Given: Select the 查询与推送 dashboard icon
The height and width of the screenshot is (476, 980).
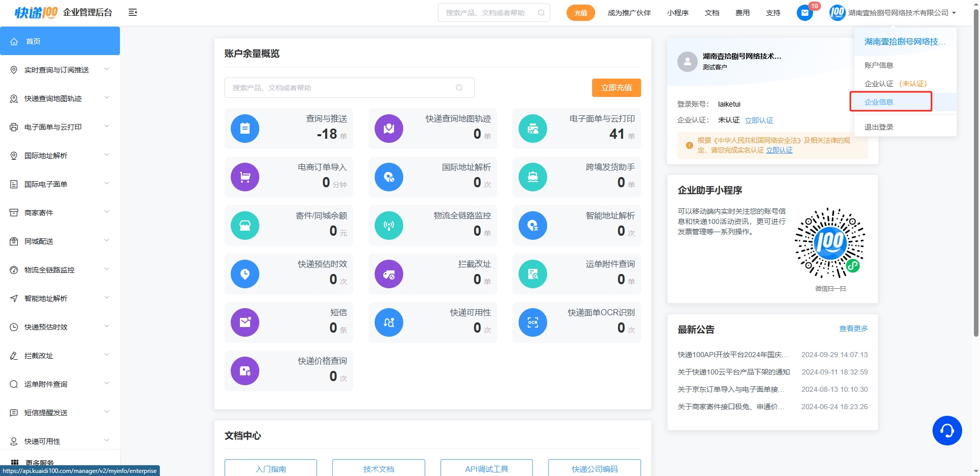Looking at the screenshot, I should click(245, 128).
